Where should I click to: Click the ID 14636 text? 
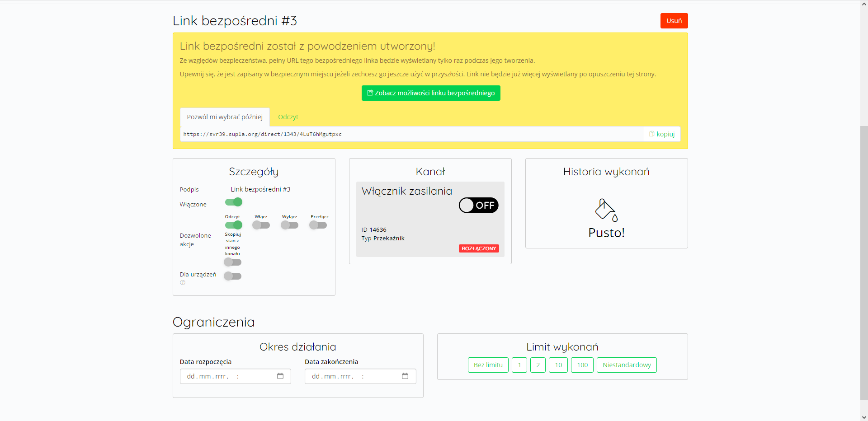[x=374, y=230]
